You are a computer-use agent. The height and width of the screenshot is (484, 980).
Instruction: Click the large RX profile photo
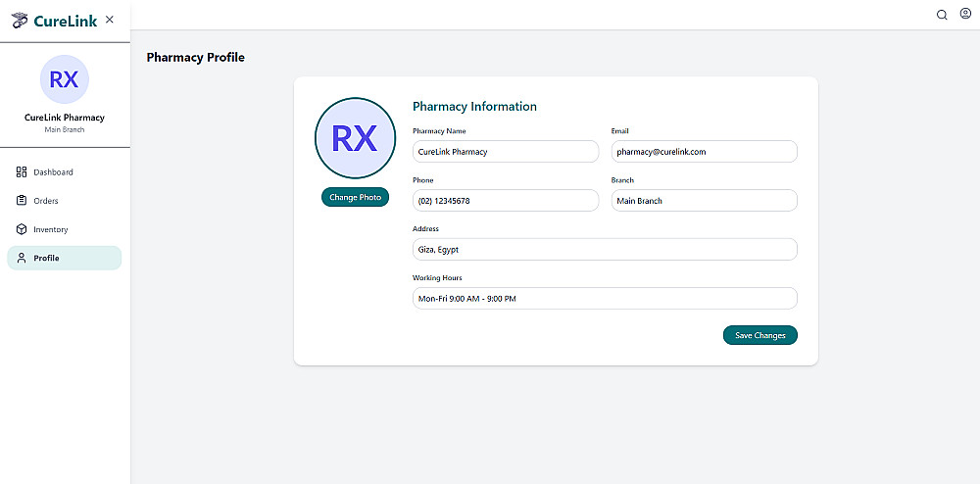pyautogui.click(x=355, y=138)
